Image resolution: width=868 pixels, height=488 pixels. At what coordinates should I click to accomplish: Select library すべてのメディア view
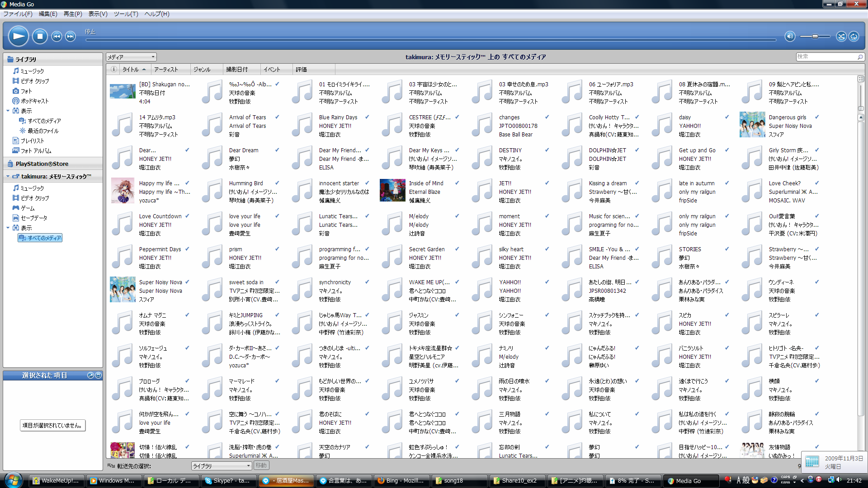click(x=40, y=121)
